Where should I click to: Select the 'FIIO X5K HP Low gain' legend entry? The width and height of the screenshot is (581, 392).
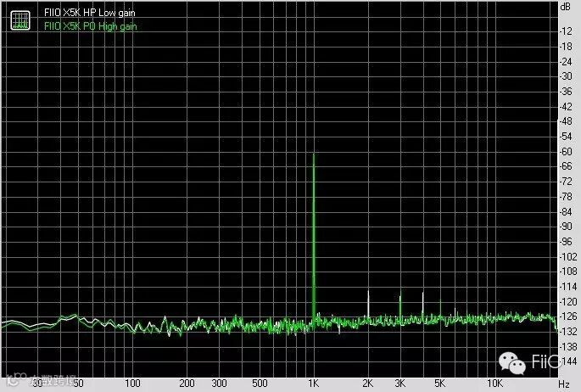pyautogui.click(x=90, y=13)
